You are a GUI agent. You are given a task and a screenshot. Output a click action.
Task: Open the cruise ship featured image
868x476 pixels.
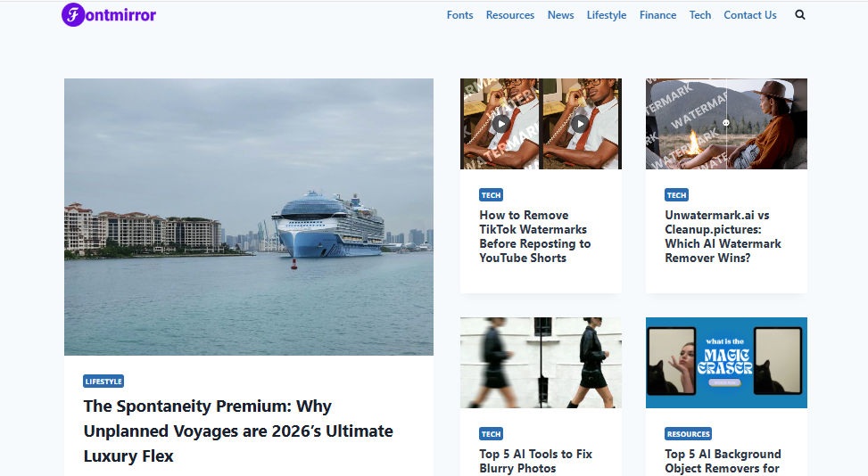[x=249, y=217]
